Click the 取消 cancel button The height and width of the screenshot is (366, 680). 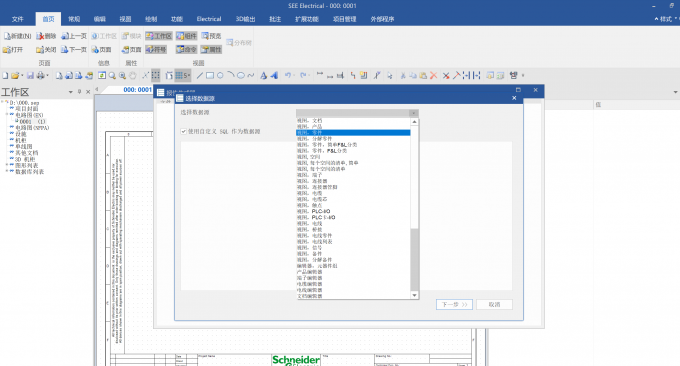coord(494,304)
